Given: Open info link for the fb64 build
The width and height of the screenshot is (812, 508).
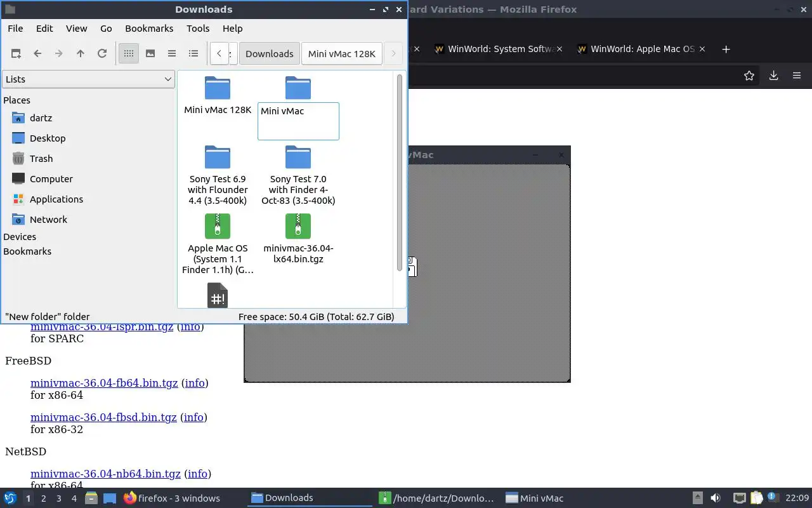Looking at the screenshot, I should coord(195,383).
